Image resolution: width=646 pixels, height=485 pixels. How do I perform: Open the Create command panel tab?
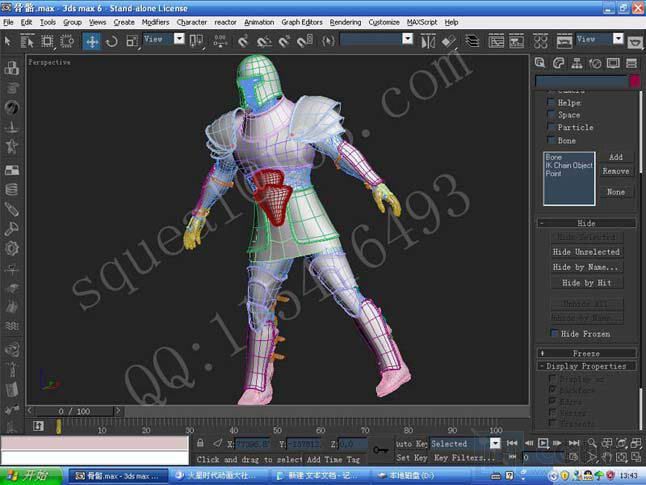(x=540, y=63)
